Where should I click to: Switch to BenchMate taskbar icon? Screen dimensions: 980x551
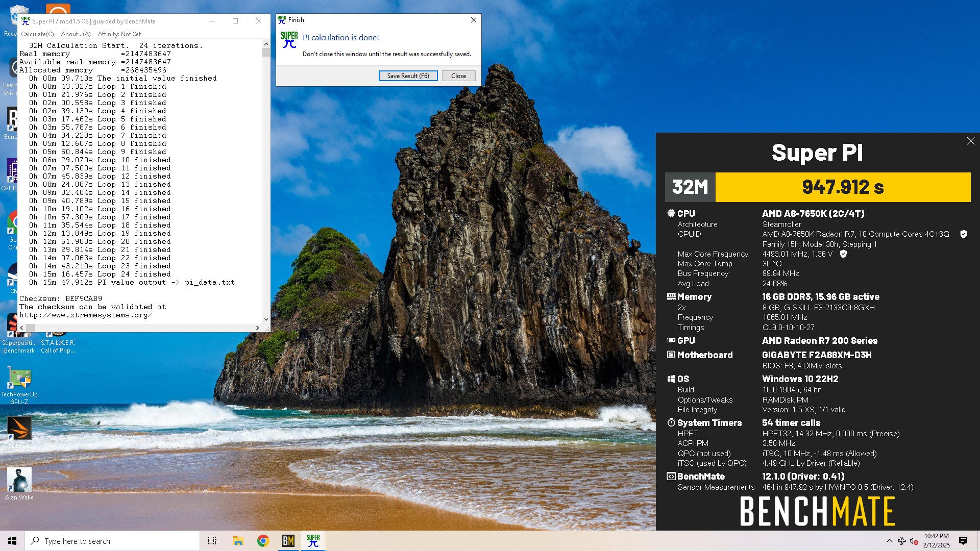tap(288, 541)
